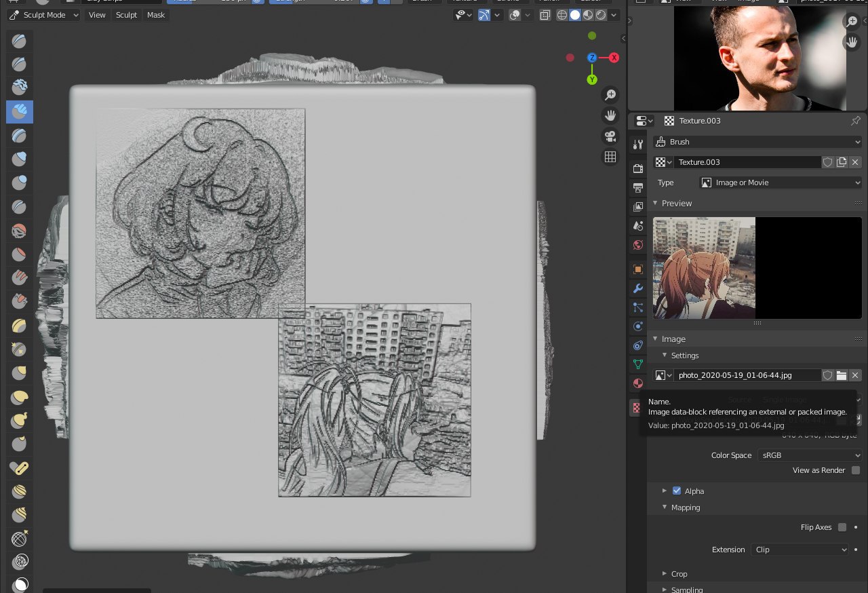Open the Output properties tab
The height and width of the screenshot is (593, 868).
pos(637,187)
